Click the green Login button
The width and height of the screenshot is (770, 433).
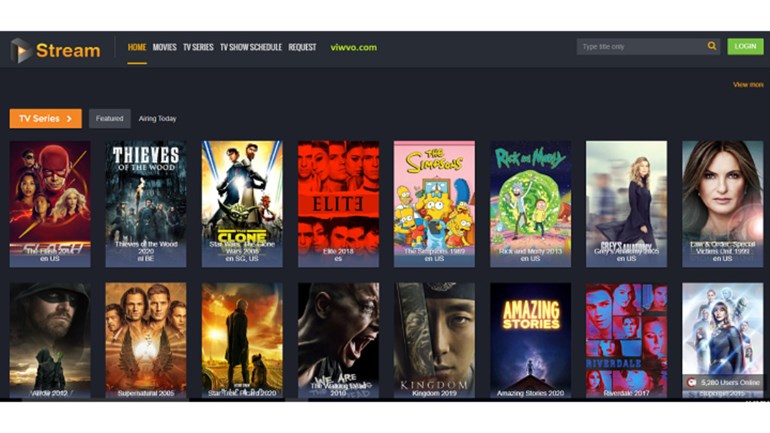745,46
